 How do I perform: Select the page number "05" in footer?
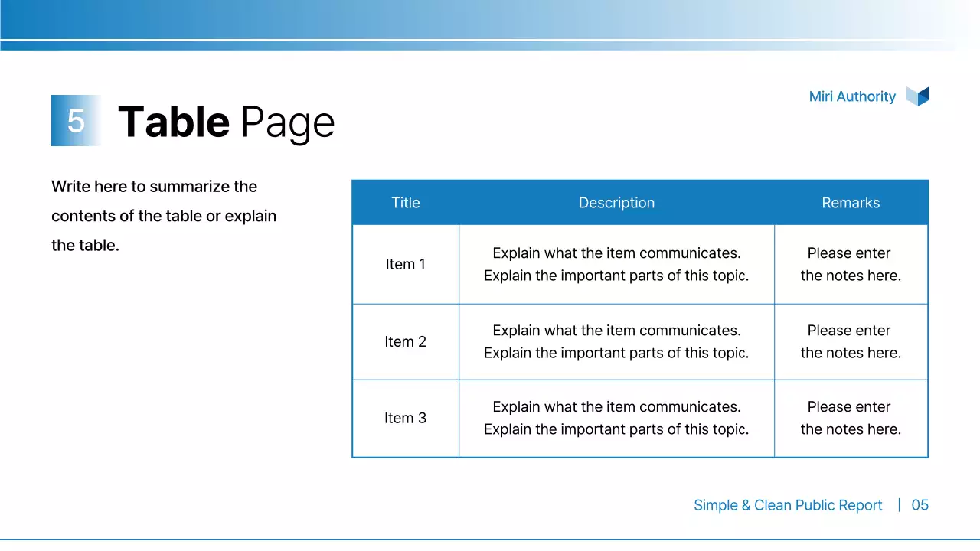tap(920, 505)
